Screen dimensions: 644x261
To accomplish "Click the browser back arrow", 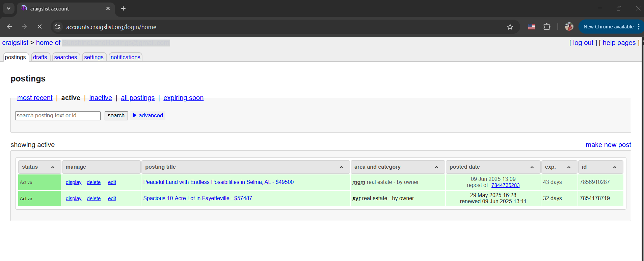I will click(x=9, y=27).
